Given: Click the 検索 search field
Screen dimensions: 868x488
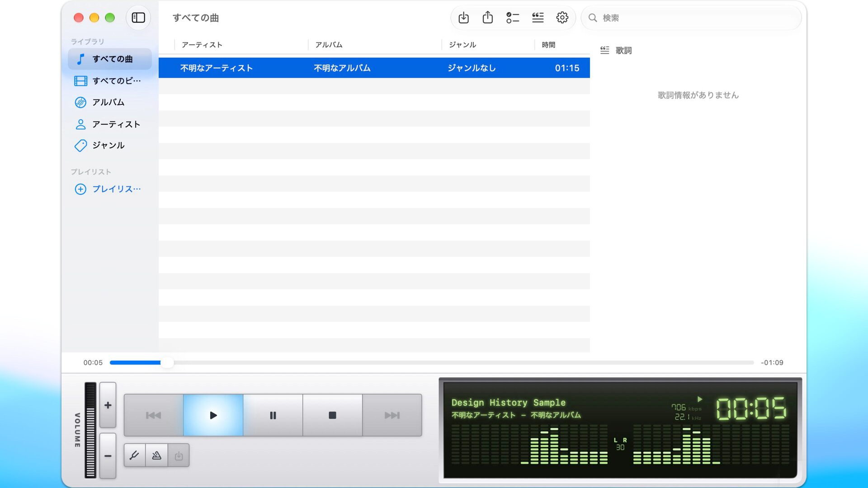Looking at the screenshot, I should point(691,18).
